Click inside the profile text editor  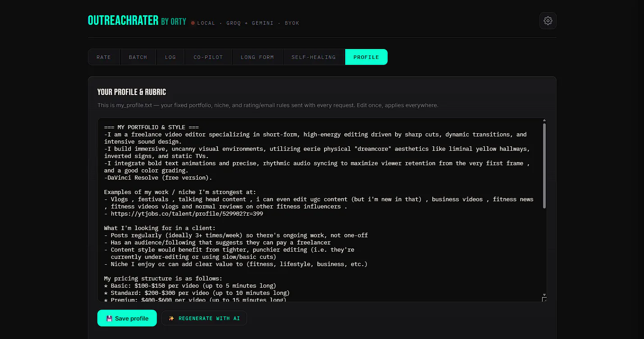(x=322, y=210)
